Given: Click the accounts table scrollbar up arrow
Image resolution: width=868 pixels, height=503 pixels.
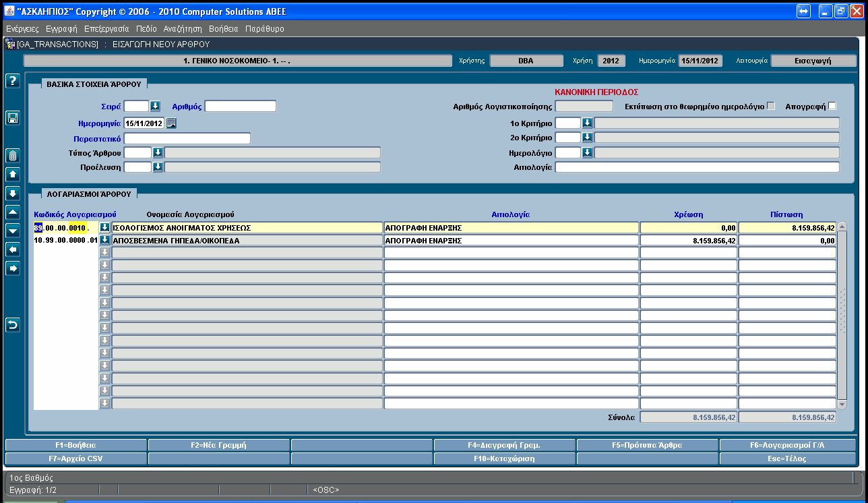Looking at the screenshot, I should 842,227.
